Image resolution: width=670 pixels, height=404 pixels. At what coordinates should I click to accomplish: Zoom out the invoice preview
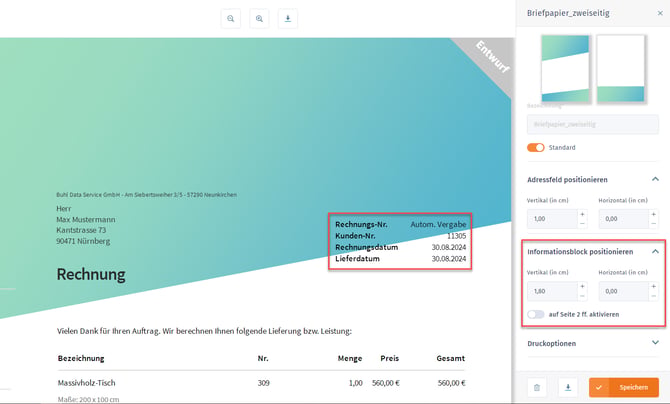[231, 19]
